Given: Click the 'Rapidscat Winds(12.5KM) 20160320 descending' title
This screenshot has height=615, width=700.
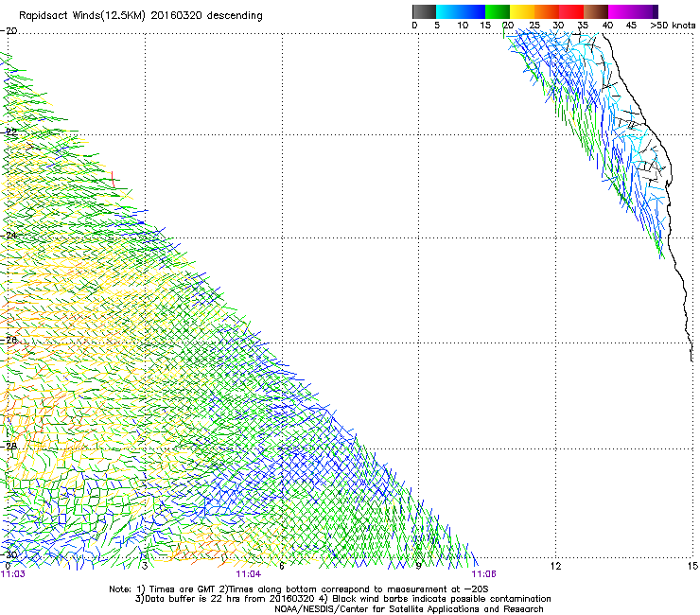Looking at the screenshot, I should tap(141, 16).
